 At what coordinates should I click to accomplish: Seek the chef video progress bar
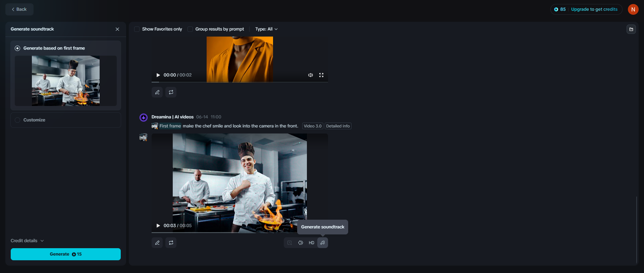tap(240, 232)
